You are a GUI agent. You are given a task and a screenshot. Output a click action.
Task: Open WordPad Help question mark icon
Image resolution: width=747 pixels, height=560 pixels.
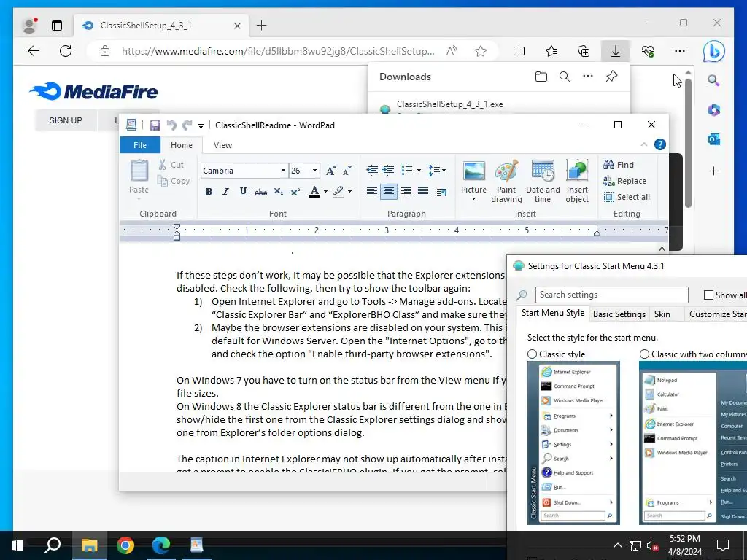pyautogui.click(x=659, y=144)
